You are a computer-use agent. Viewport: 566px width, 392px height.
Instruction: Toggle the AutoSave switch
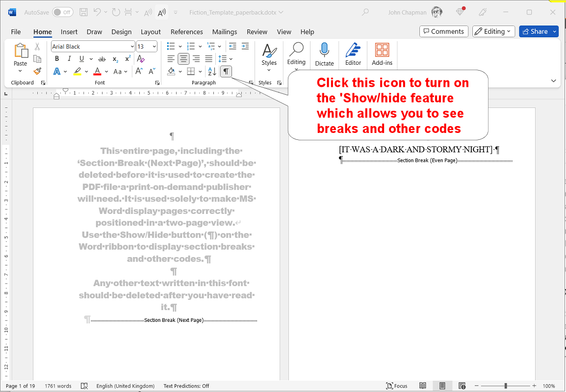[62, 12]
